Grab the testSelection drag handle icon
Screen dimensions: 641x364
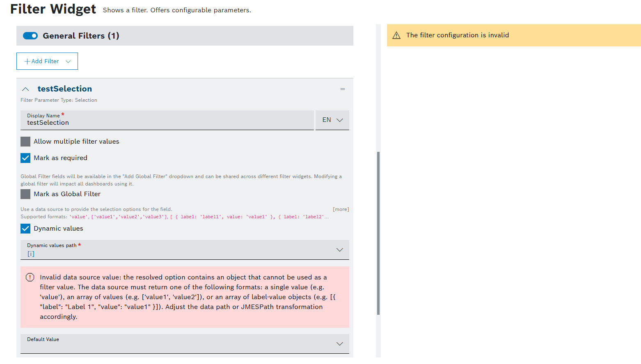pos(343,89)
